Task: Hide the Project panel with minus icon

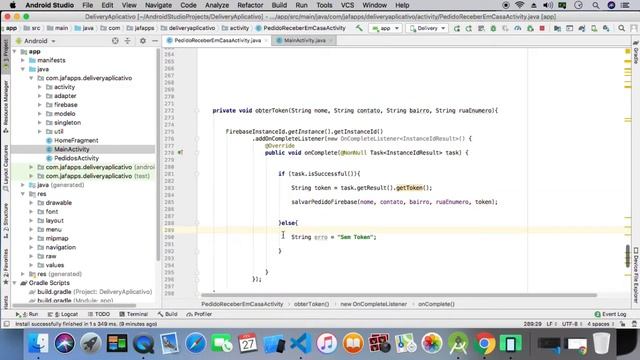Action: [155, 41]
